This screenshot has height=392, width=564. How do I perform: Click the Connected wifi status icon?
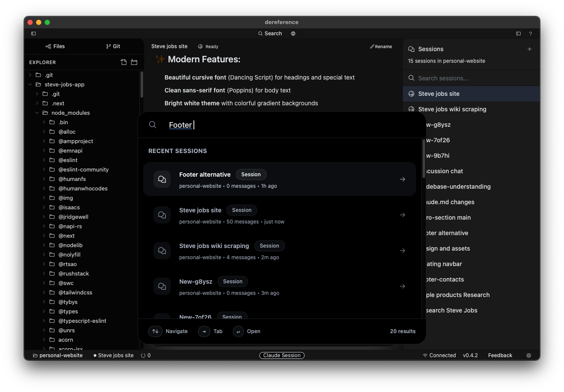(425, 355)
